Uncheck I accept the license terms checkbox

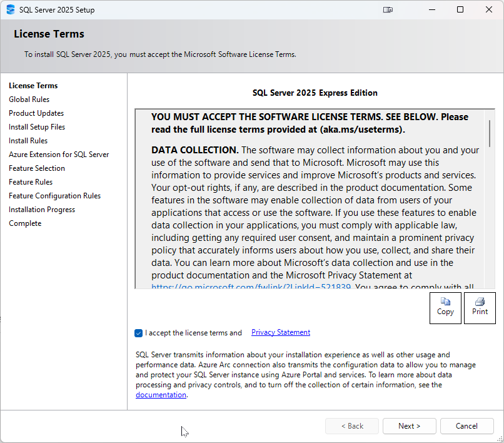(x=139, y=333)
